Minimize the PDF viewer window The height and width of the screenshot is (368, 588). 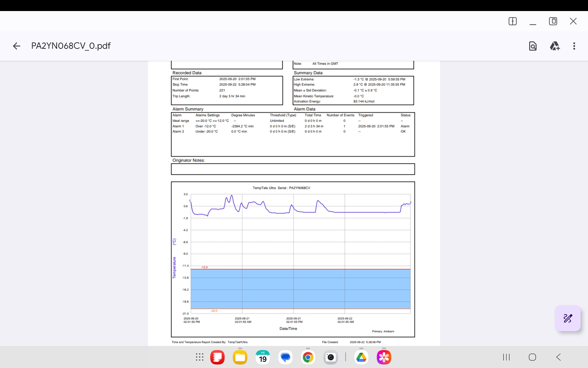(x=533, y=22)
